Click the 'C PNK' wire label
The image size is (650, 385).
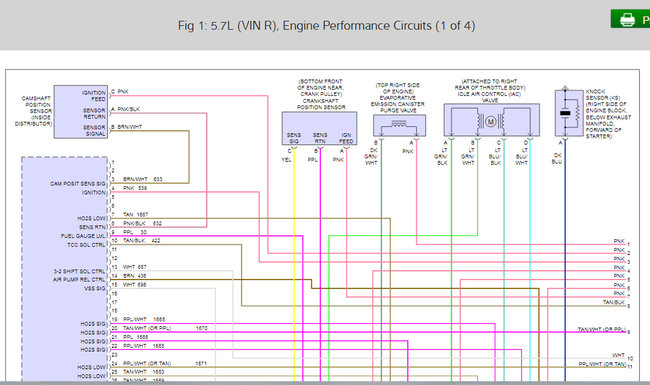(120, 91)
